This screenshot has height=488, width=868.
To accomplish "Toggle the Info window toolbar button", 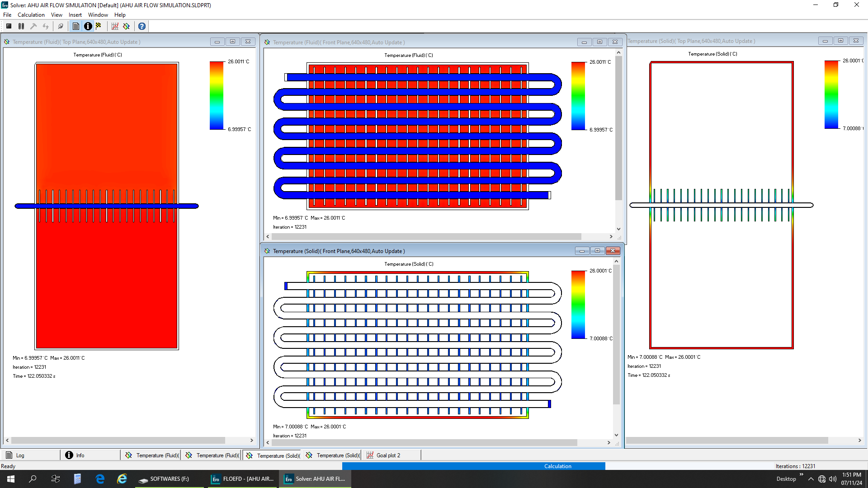I will [88, 26].
